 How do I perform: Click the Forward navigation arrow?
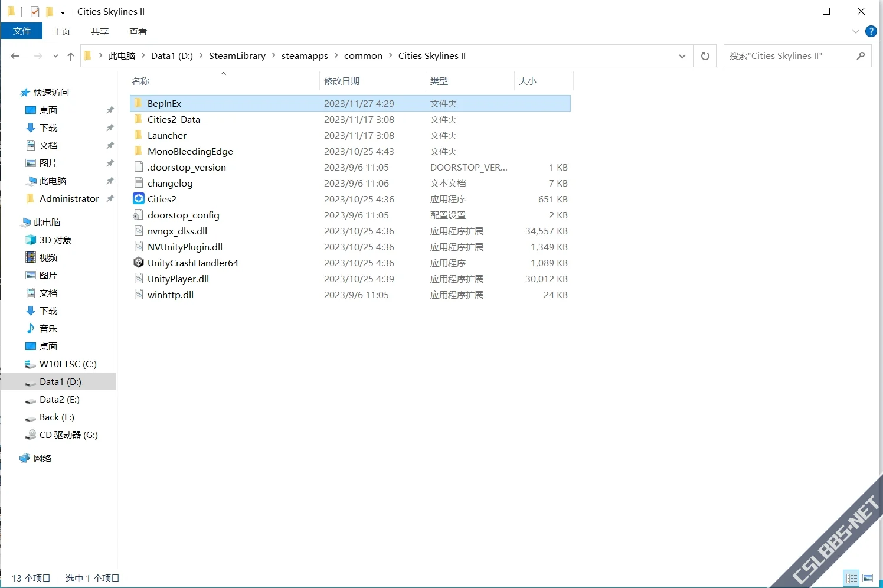point(38,56)
